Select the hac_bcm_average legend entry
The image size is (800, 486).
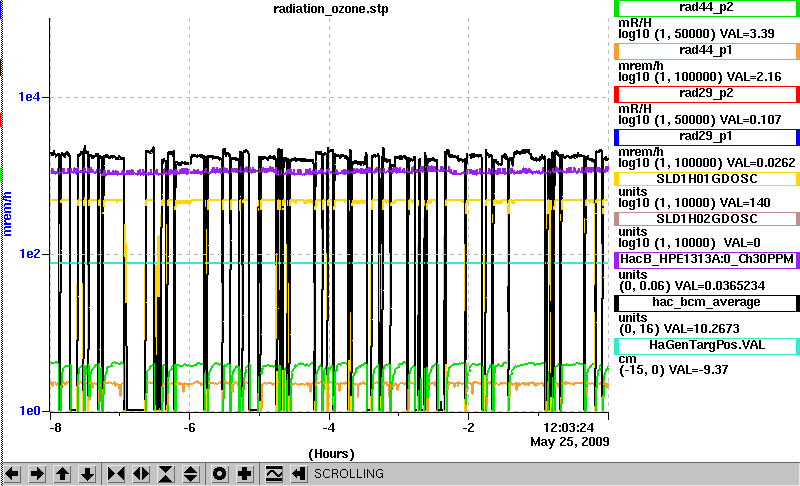[707, 303]
